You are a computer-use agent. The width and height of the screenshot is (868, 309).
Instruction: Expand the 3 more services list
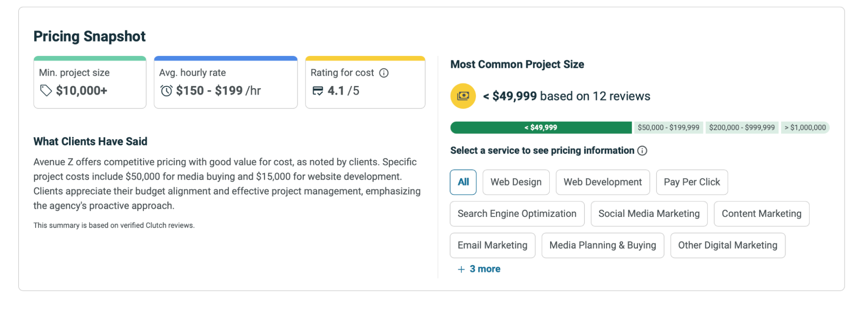[x=485, y=269]
